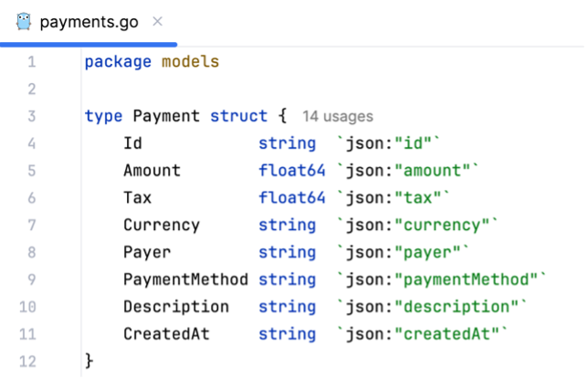Click the Go gopher file icon

point(24,21)
